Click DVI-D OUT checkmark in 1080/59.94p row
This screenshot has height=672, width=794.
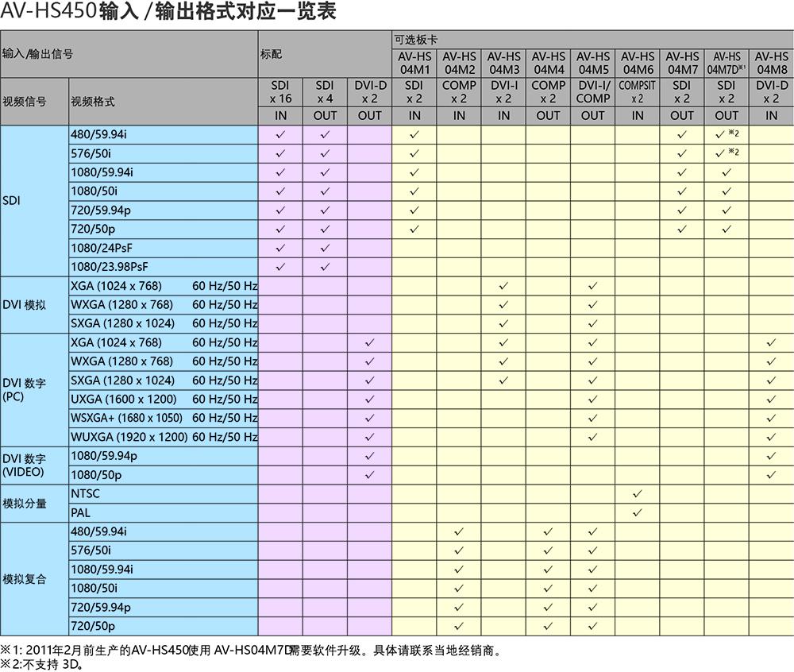(370, 456)
